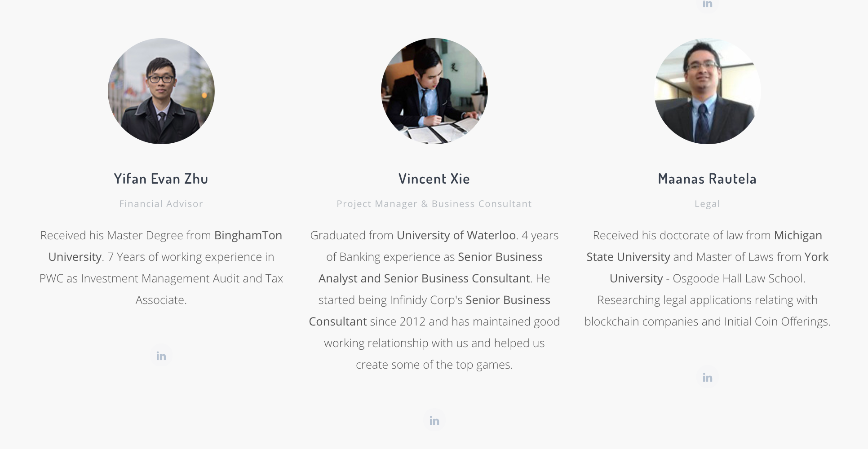
Task: Click Maanas Rautela's profile photo
Action: (707, 91)
